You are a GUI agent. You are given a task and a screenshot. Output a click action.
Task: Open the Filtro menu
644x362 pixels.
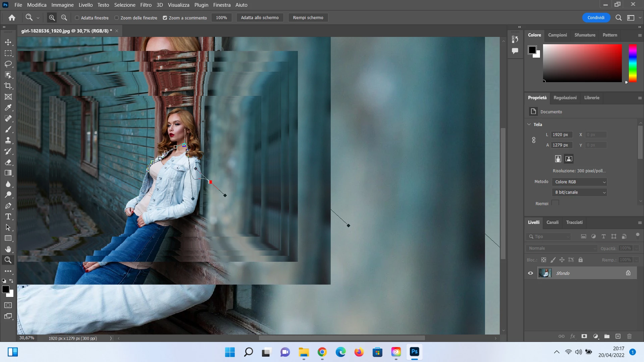[x=146, y=5]
